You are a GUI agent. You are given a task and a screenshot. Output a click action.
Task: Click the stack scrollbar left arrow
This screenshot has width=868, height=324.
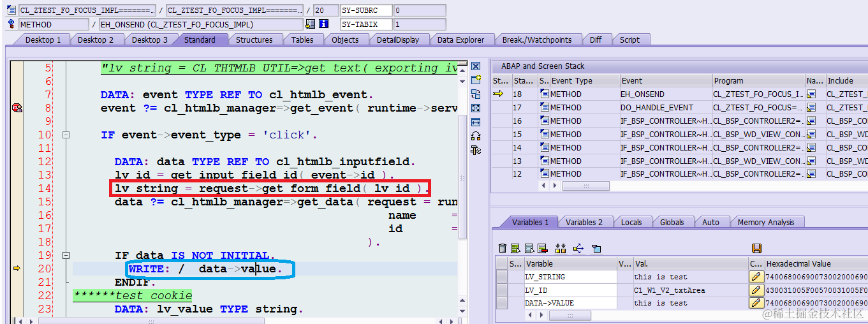(x=543, y=186)
